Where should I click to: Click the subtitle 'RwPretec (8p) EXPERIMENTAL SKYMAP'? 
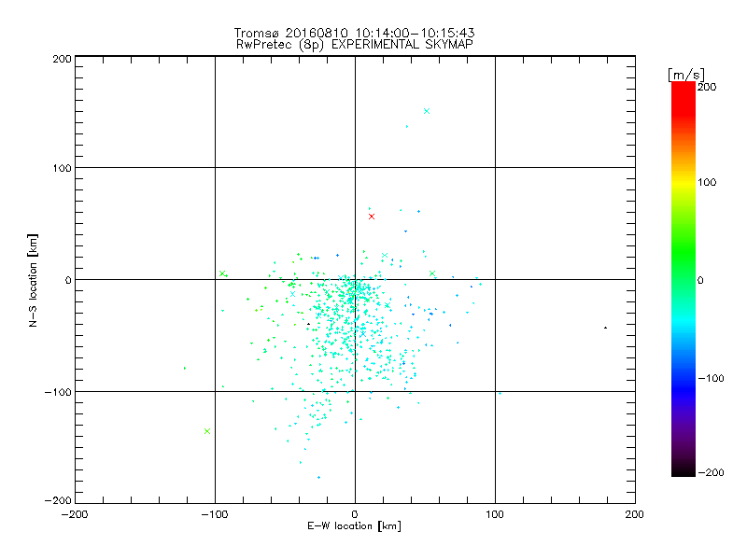click(x=355, y=45)
